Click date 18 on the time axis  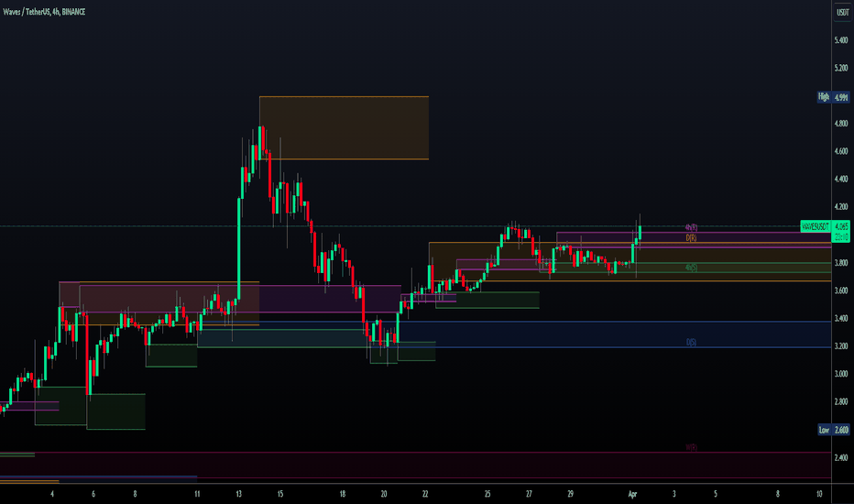(342, 494)
